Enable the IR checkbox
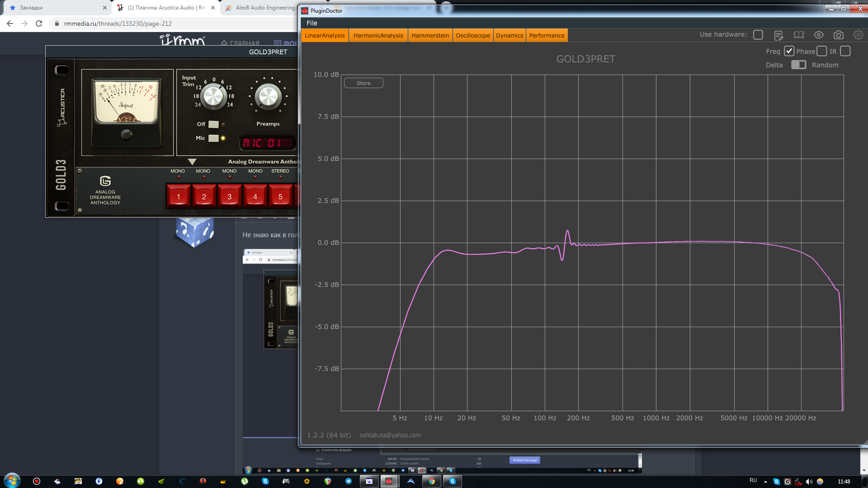Image resolution: width=868 pixels, height=488 pixels. point(845,52)
